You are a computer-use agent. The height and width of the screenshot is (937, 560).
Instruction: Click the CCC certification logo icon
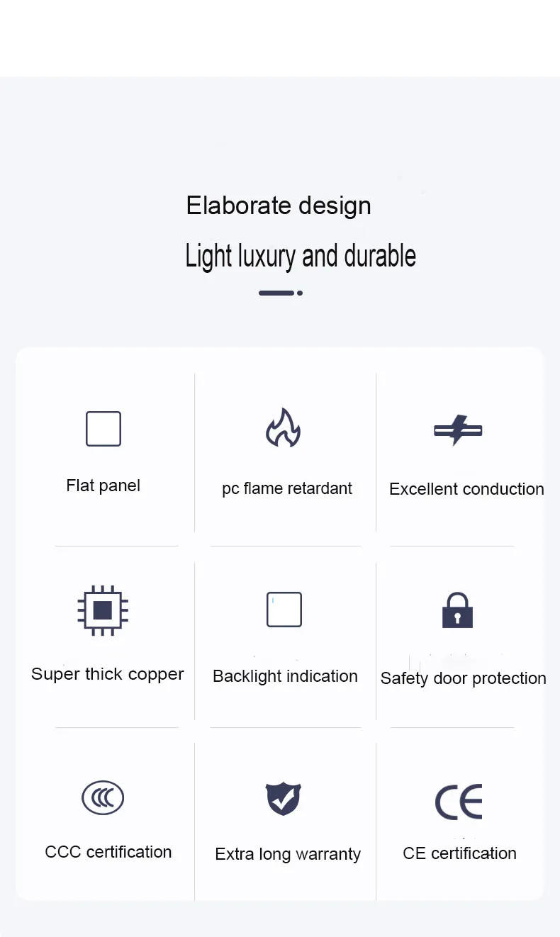point(103,798)
